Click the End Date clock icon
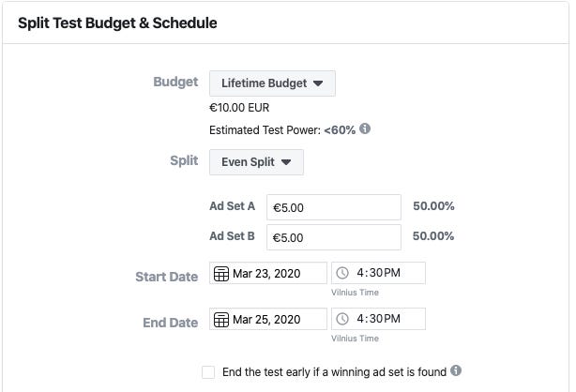Image resolution: width=576 pixels, height=392 pixels. point(342,319)
